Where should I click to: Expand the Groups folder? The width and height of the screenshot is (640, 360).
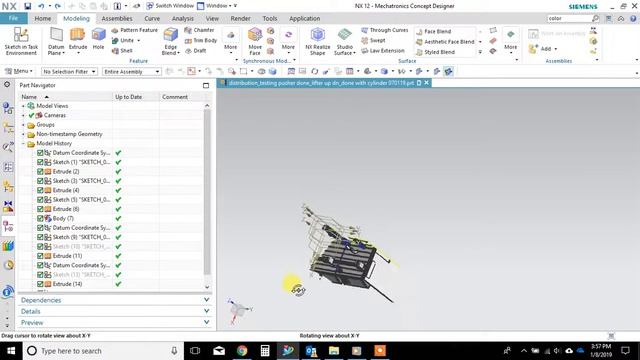pos(23,125)
